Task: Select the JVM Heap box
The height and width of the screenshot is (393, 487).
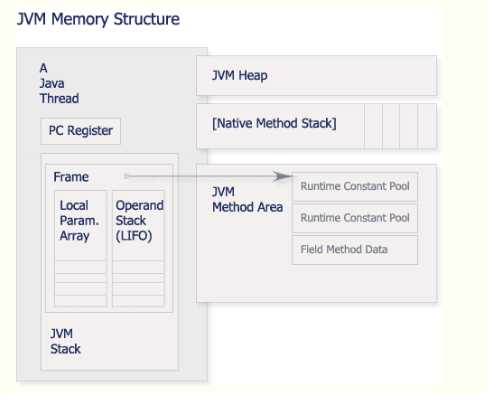Action: coord(316,76)
